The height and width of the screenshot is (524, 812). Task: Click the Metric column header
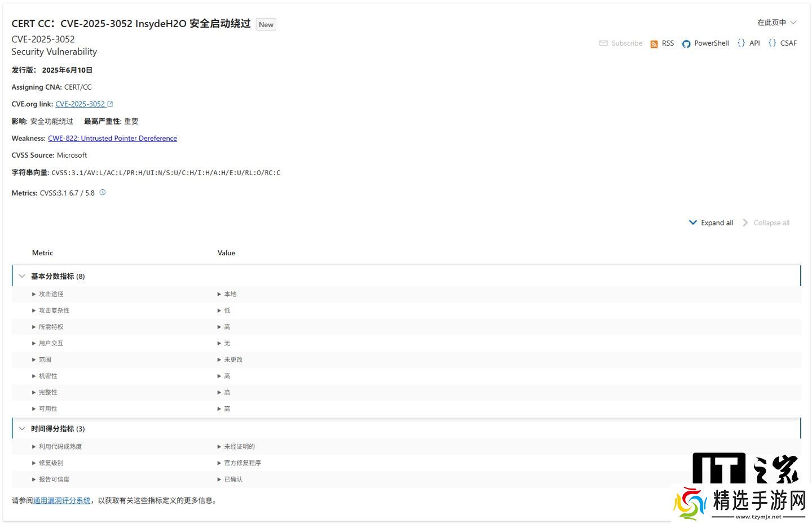(x=42, y=253)
